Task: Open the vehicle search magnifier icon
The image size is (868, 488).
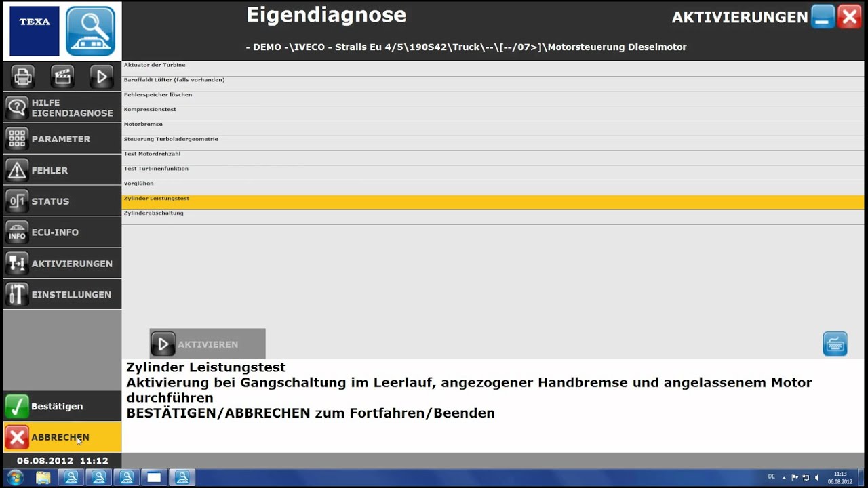Action: pos(91,31)
